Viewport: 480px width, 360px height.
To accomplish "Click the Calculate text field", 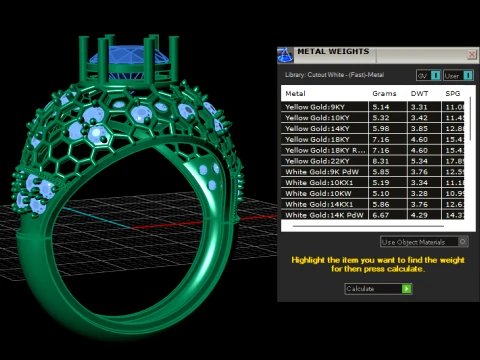I will 373,289.
